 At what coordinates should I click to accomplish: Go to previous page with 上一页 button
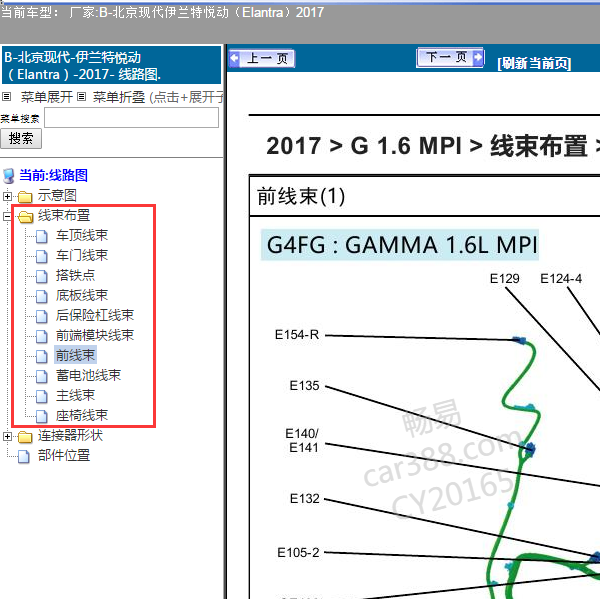click(262, 59)
